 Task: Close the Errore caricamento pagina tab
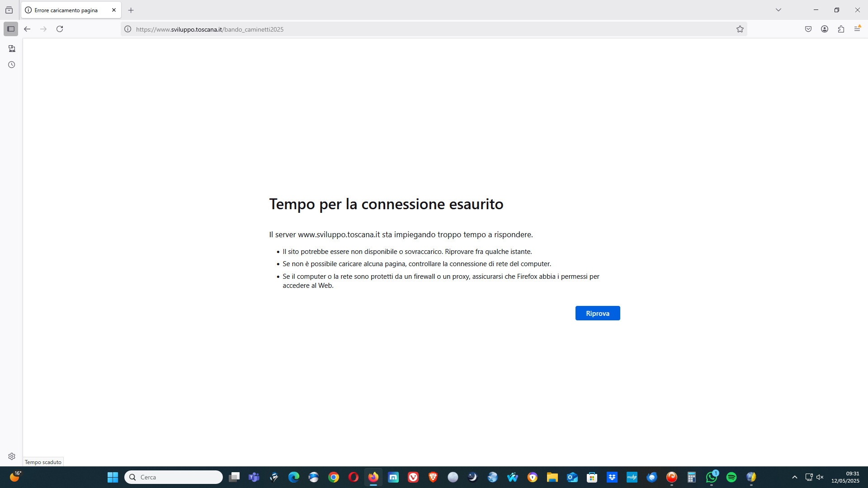click(114, 10)
